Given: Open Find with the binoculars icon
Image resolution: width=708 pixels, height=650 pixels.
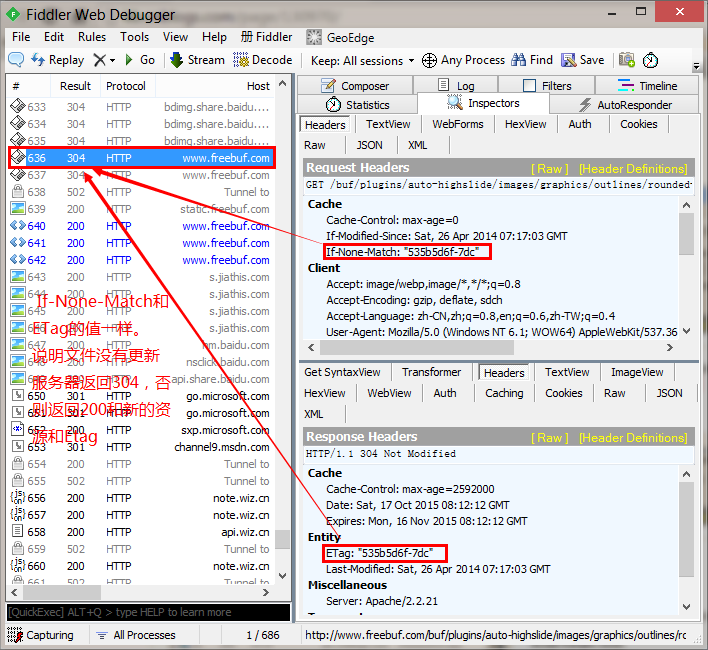Looking at the screenshot, I should [532, 60].
